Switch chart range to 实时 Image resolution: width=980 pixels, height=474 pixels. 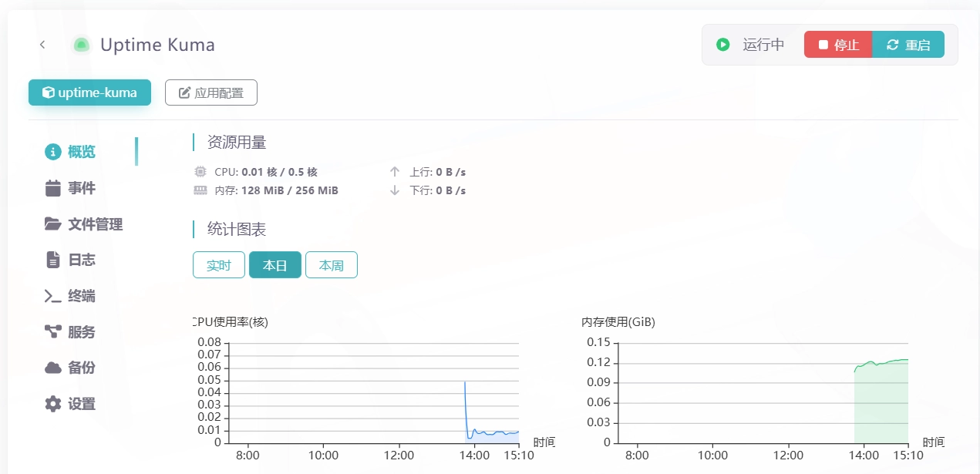(219, 265)
